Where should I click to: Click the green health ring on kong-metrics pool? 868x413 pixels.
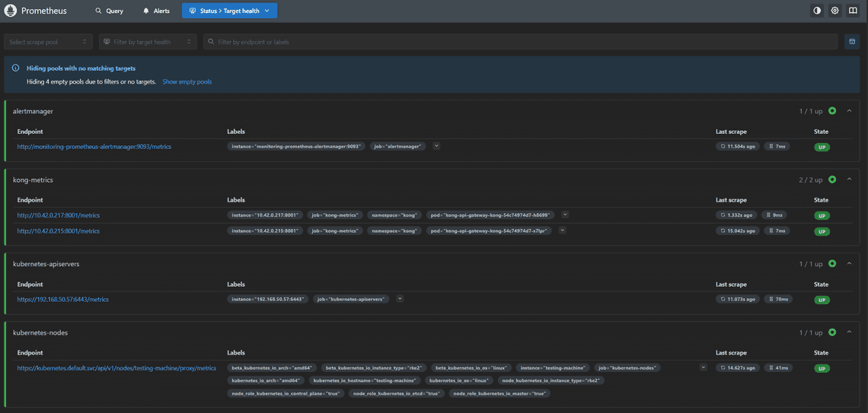tap(832, 180)
